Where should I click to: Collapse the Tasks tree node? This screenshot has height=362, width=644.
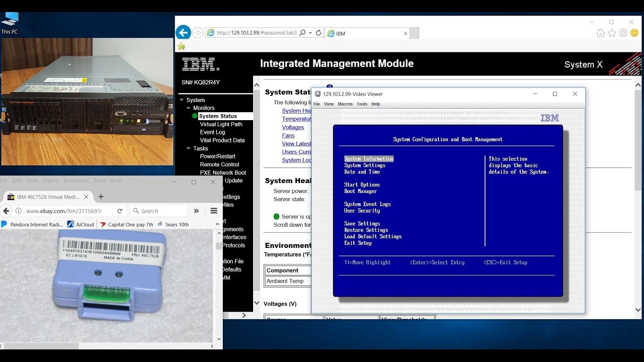click(x=189, y=148)
